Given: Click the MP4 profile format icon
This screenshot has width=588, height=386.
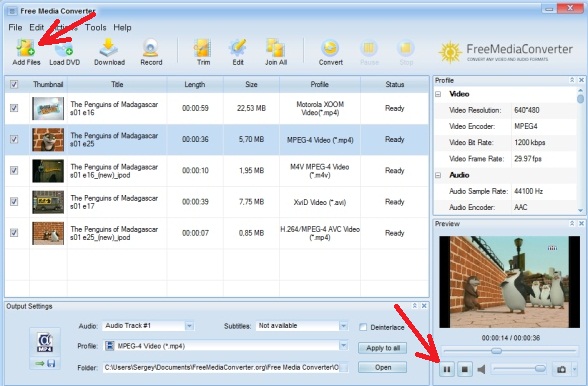Looking at the screenshot, I should tap(45, 343).
